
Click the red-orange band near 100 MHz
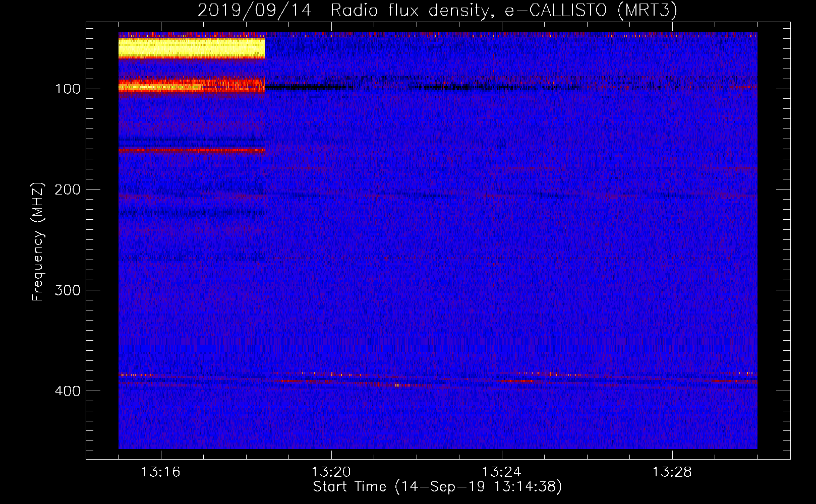coord(192,86)
